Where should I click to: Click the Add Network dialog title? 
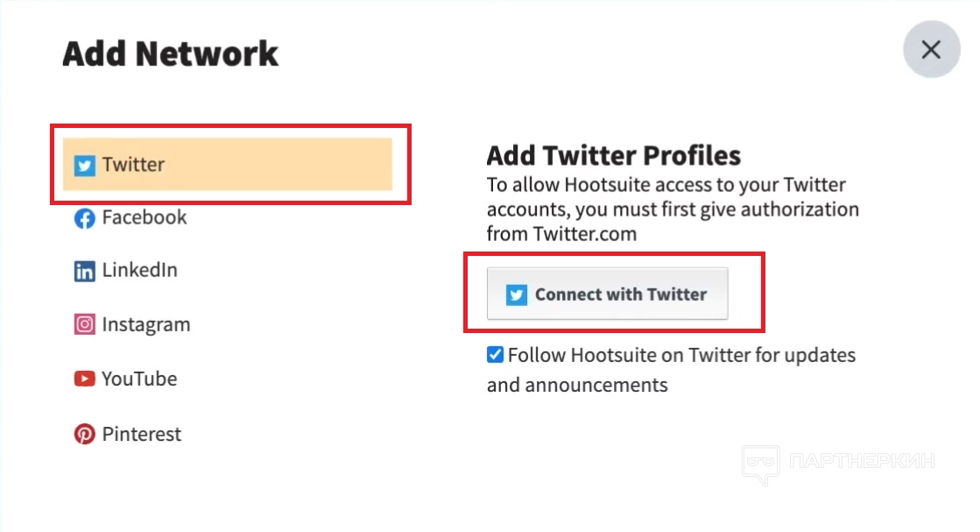(170, 53)
